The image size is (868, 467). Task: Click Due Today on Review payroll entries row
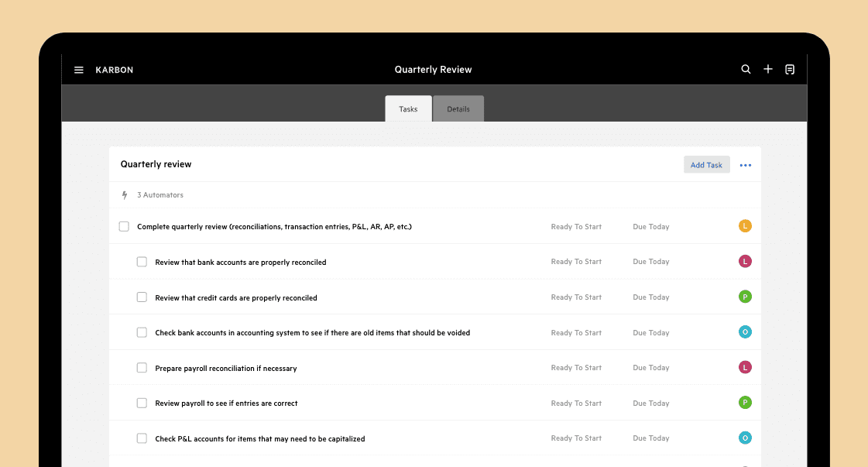point(651,403)
